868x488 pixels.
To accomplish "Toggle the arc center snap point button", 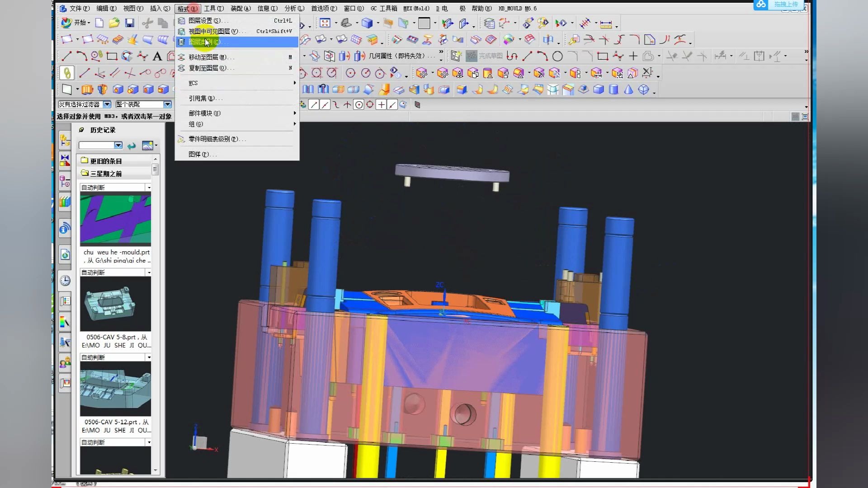I will [x=359, y=105].
